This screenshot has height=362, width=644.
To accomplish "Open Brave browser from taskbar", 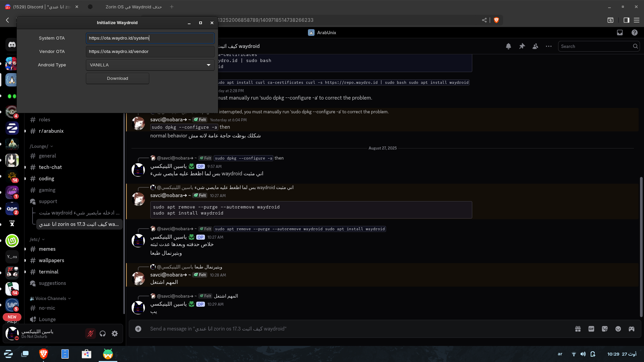I will pos(44,354).
